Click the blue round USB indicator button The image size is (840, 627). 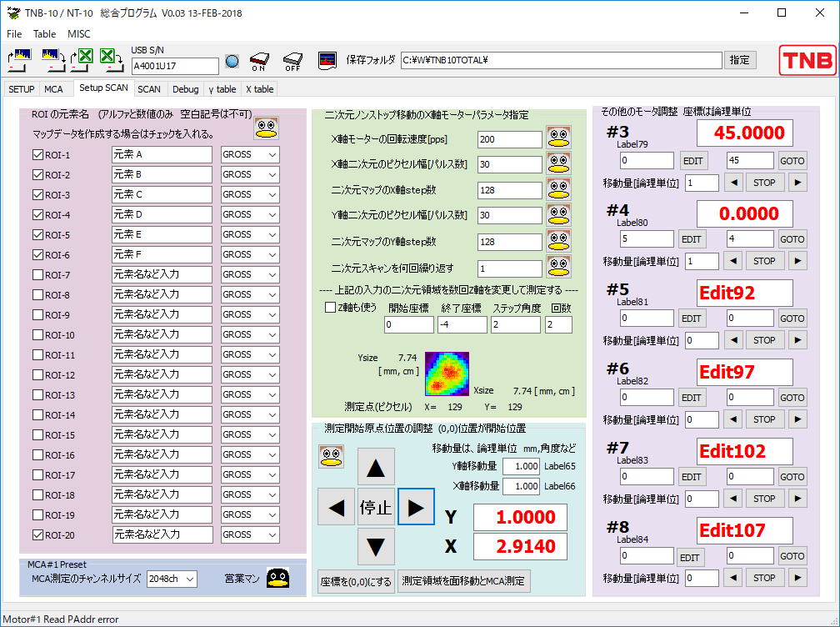232,61
